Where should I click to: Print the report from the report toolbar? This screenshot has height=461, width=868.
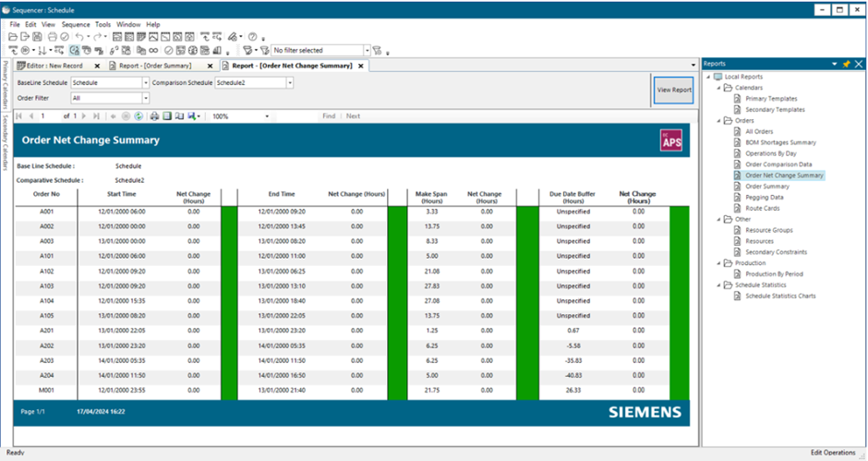tap(154, 116)
